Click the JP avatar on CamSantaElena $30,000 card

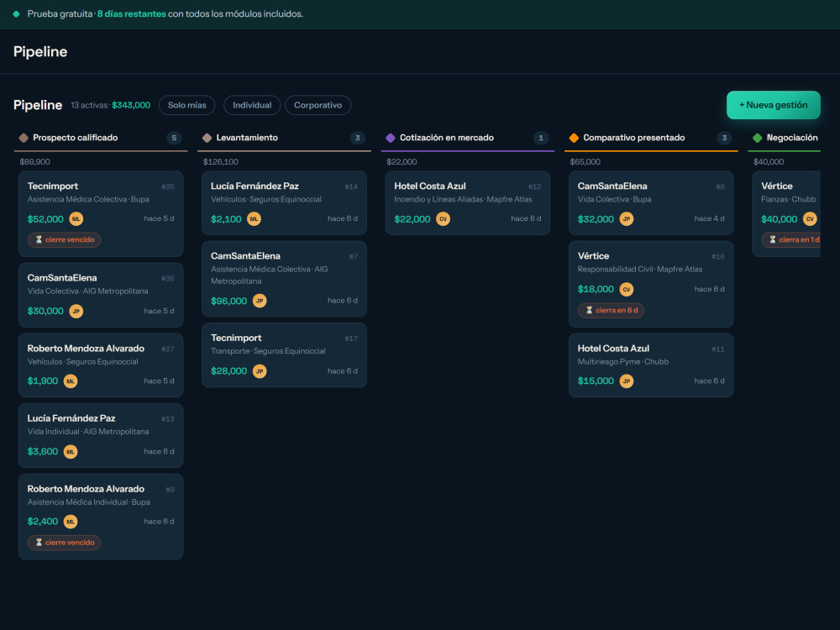tap(76, 312)
